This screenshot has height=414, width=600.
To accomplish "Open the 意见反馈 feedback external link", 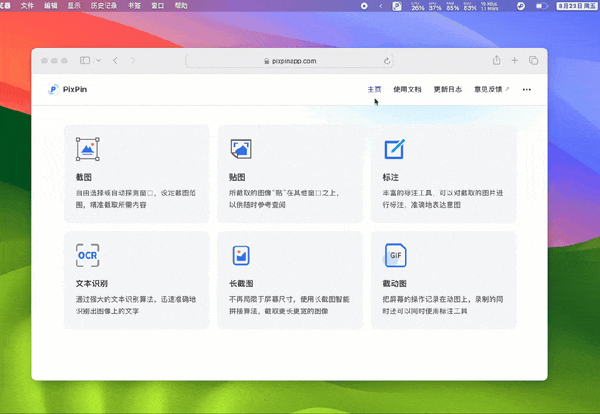I will click(491, 89).
